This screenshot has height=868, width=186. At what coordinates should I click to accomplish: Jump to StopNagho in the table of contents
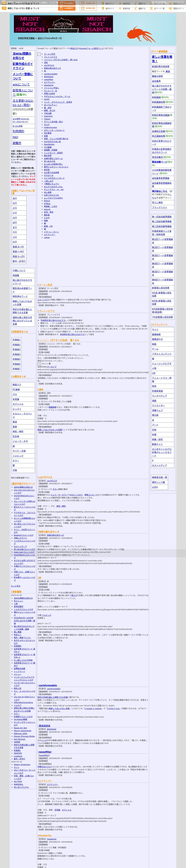[x=49, y=144]
